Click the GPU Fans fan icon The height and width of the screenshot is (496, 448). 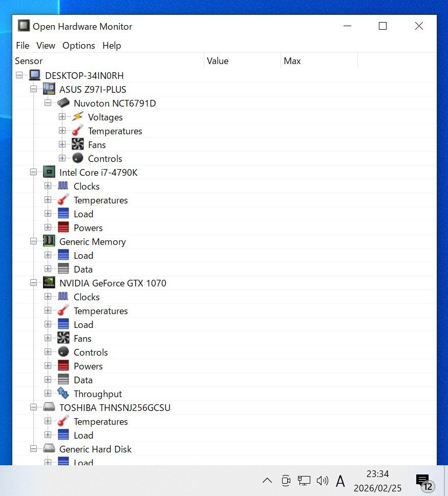63,338
